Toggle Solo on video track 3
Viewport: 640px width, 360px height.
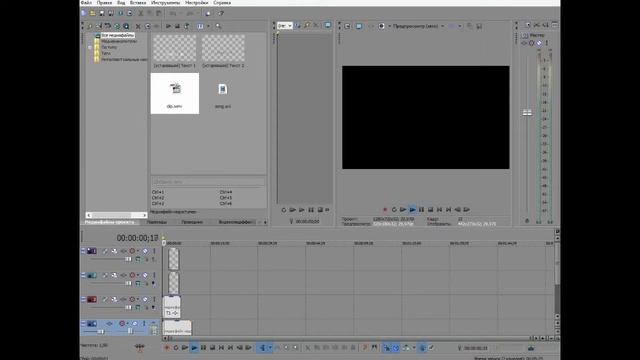pos(154,299)
